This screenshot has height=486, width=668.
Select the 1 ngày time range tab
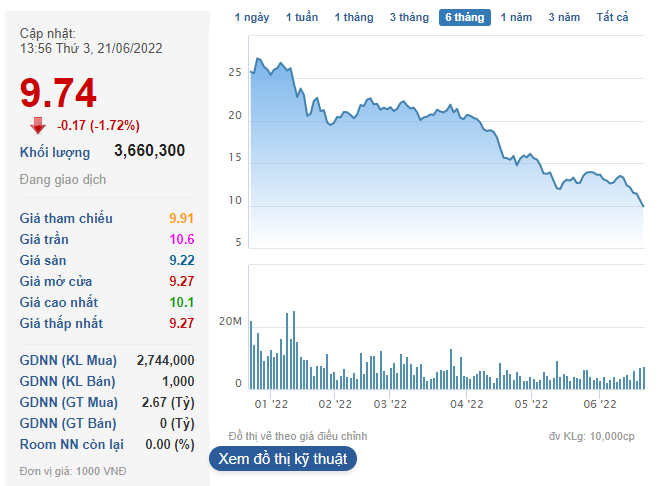[252, 17]
